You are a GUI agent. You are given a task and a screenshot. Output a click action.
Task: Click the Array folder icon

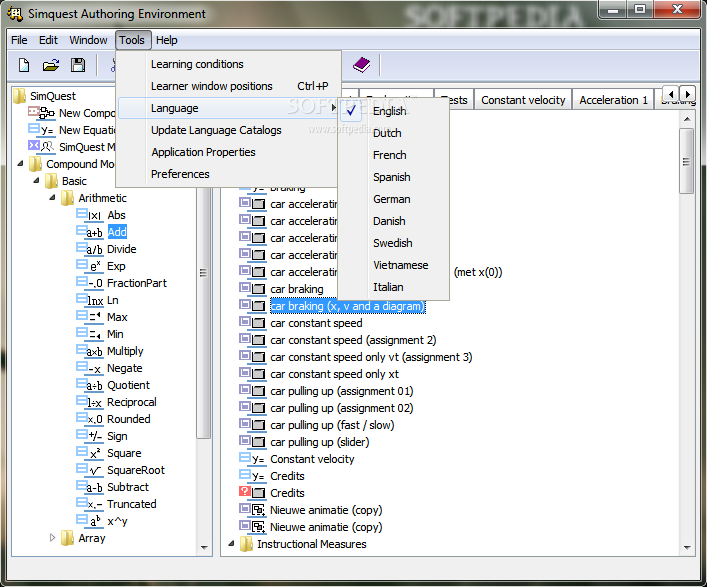click(67, 538)
